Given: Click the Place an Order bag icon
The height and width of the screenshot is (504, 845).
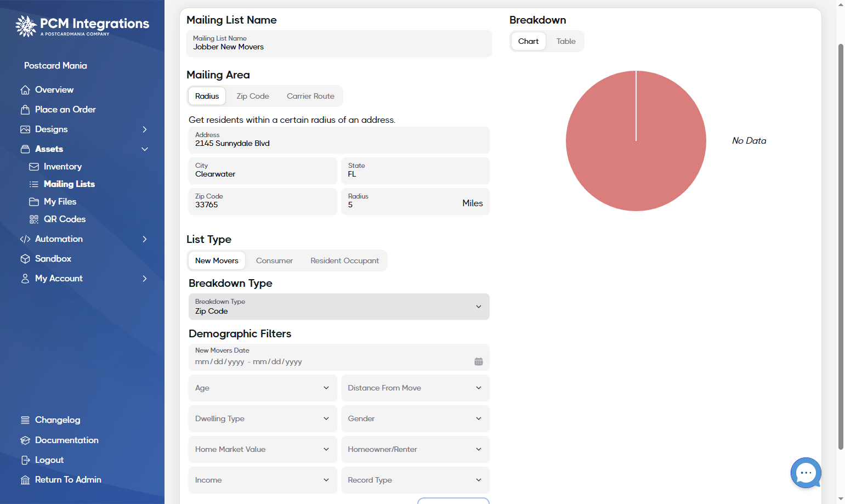Looking at the screenshot, I should point(25,110).
